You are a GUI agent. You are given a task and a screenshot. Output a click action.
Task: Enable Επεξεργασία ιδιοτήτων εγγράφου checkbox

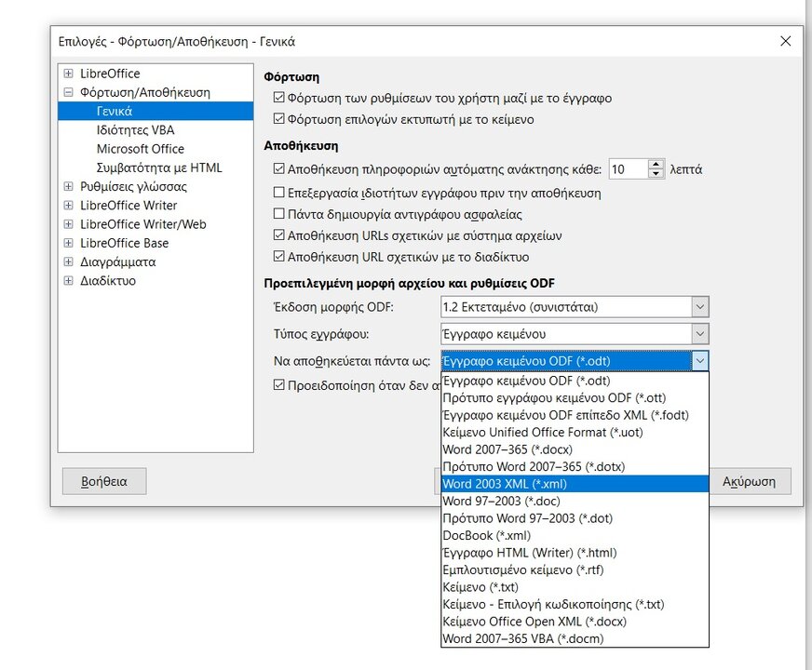click(x=278, y=193)
